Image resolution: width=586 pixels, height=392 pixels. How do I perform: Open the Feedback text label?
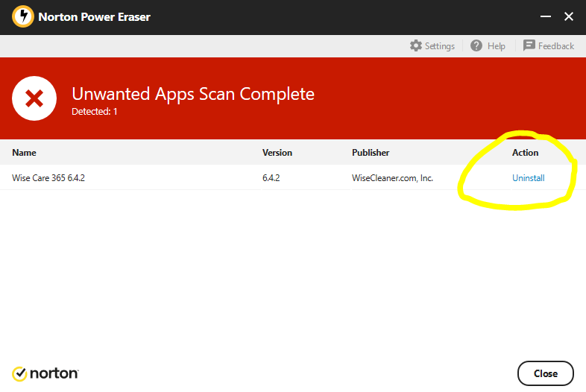(x=555, y=46)
